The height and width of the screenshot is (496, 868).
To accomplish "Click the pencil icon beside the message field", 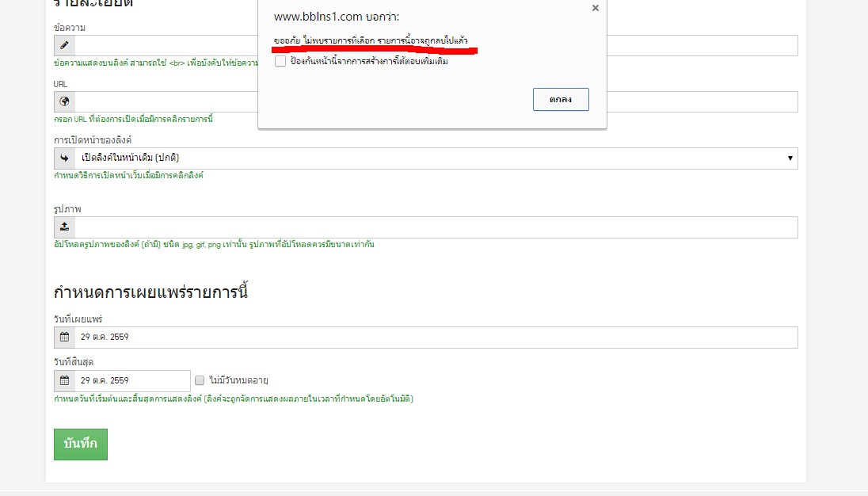I will pos(64,45).
